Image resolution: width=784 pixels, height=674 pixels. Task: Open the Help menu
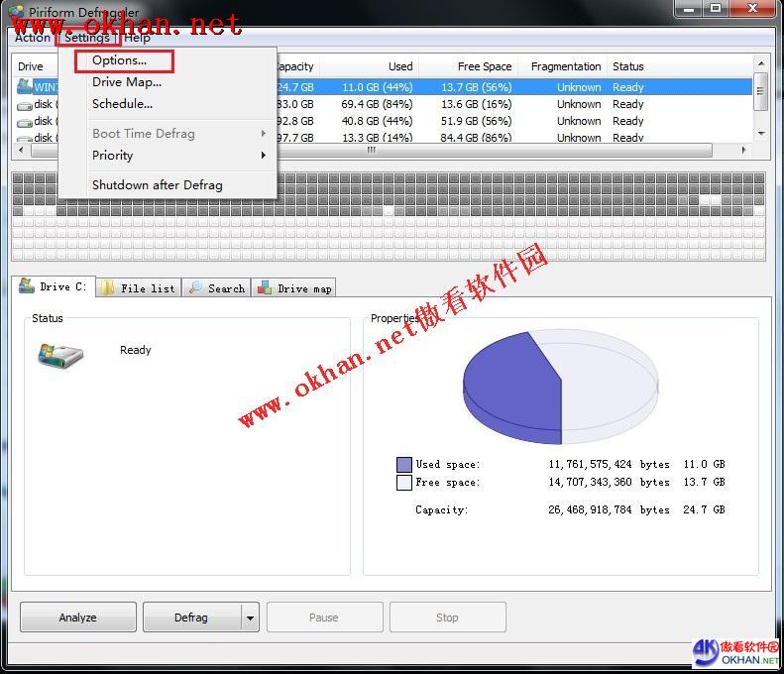(x=137, y=38)
